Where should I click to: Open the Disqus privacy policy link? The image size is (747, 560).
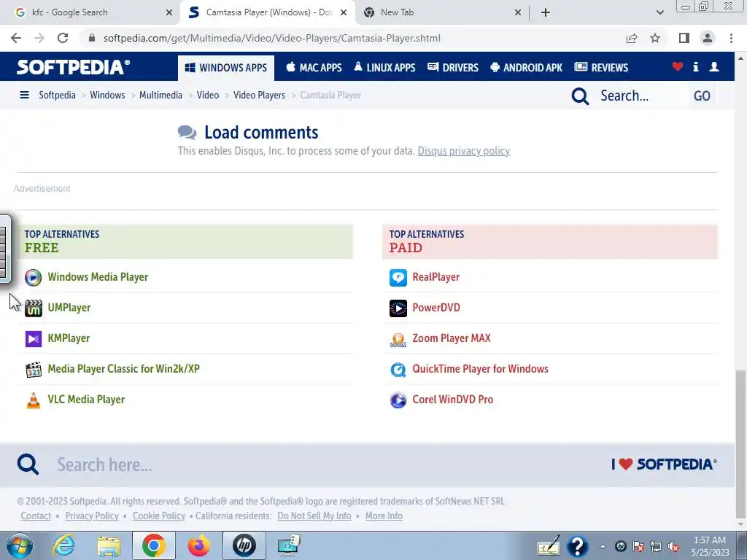point(463,151)
